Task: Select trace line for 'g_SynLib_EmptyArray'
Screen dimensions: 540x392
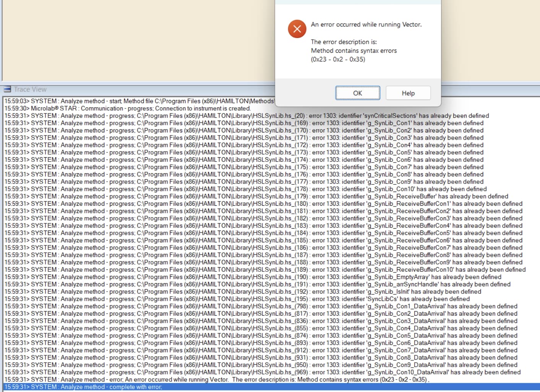Action: pyautogui.click(x=253, y=277)
